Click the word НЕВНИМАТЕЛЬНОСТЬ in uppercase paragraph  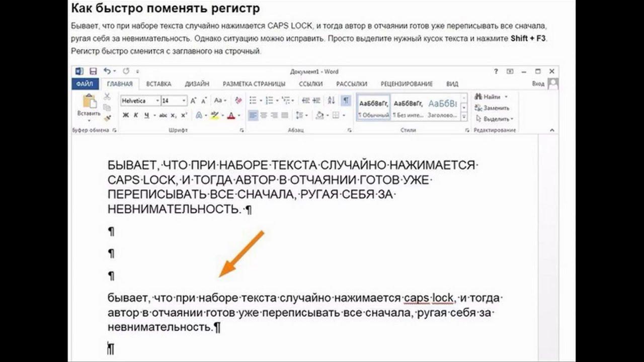pos(174,209)
